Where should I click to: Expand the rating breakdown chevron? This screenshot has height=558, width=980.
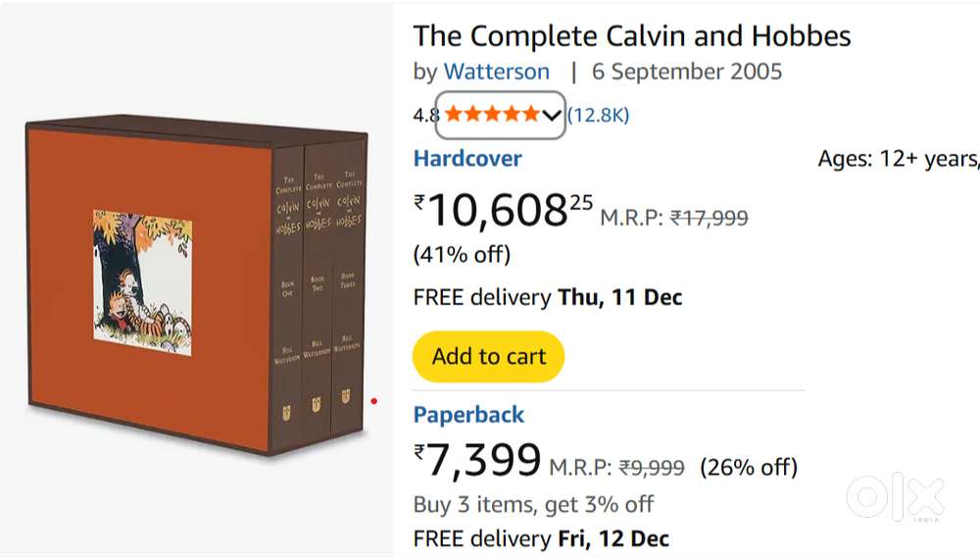click(551, 116)
